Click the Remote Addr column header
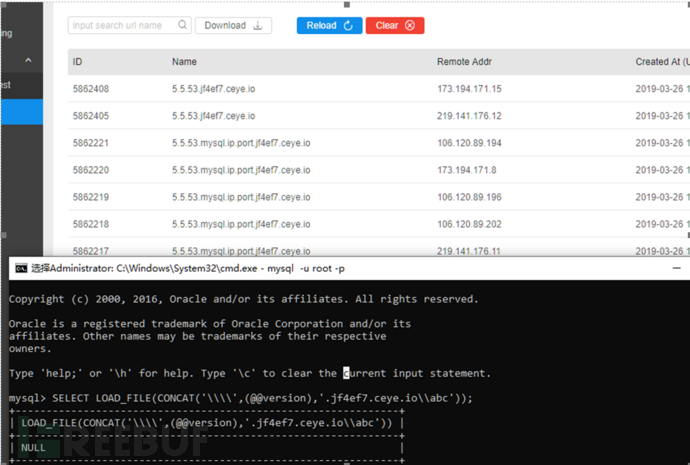 tap(464, 62)
